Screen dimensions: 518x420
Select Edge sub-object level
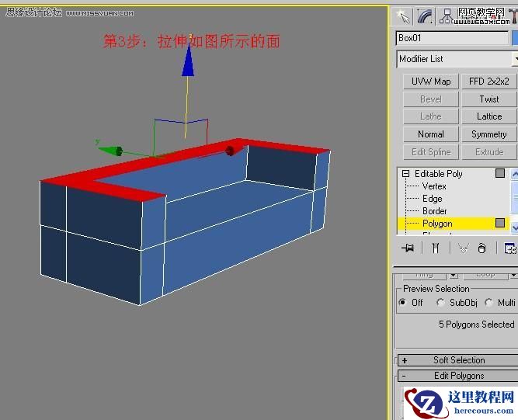[432, 199]
